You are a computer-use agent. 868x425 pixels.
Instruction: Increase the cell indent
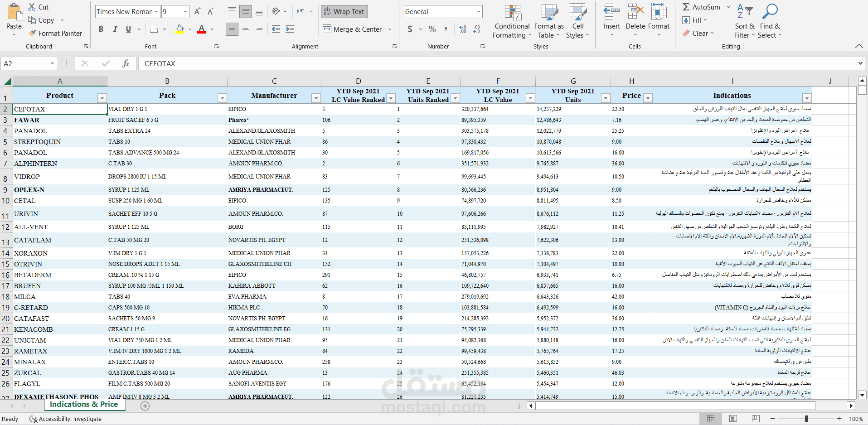pyautogui.click(x=290, y=29)
